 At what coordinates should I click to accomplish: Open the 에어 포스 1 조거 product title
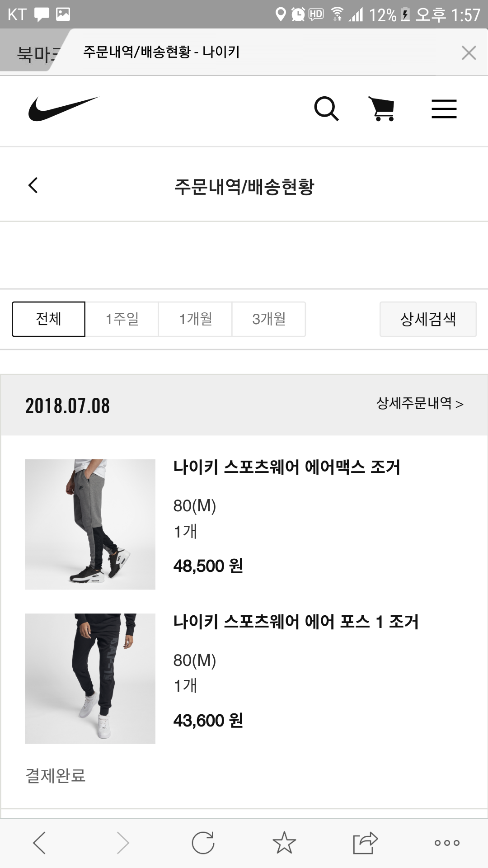click(x=296, y=622)
